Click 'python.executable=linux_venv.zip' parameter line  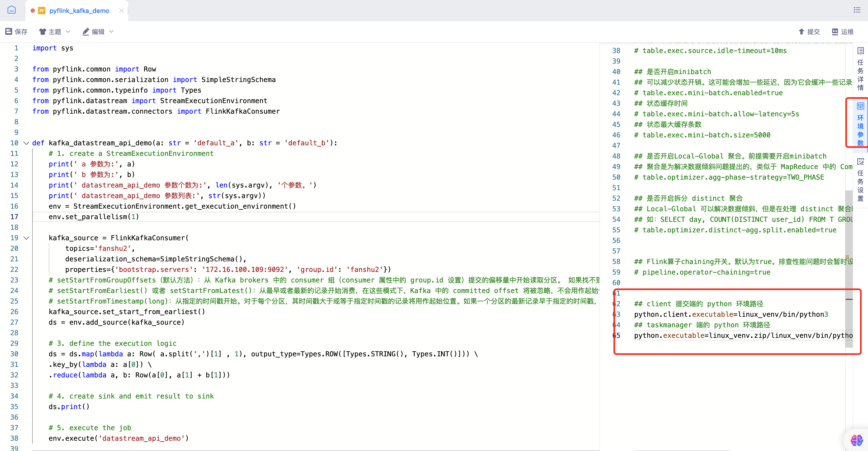[743, 336]
